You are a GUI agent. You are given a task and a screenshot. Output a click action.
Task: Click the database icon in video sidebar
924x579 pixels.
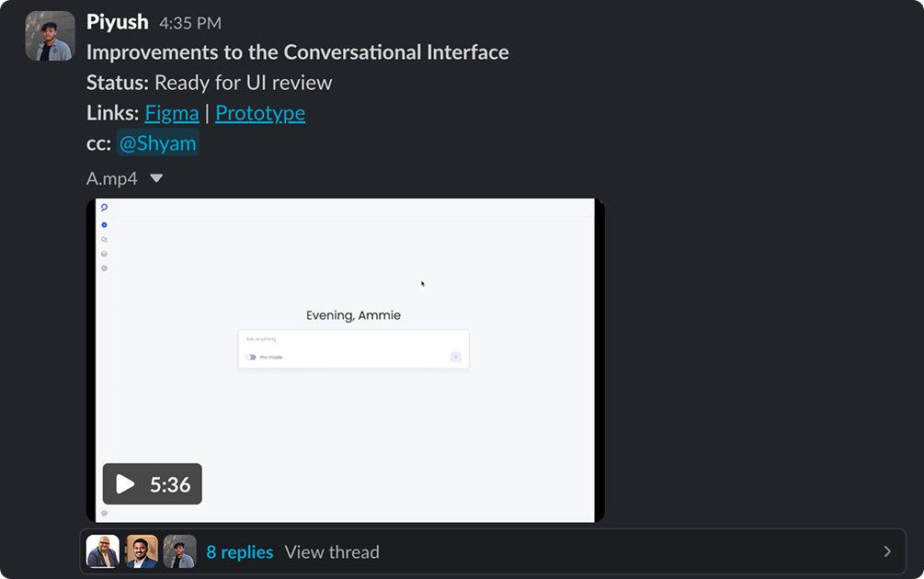coord(104,254)
